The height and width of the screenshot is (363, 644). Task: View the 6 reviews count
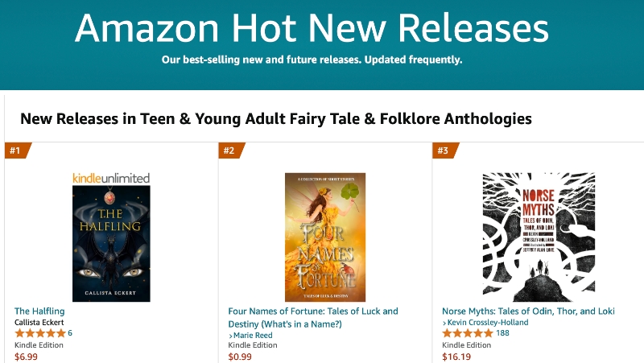(x=70, y=333)
